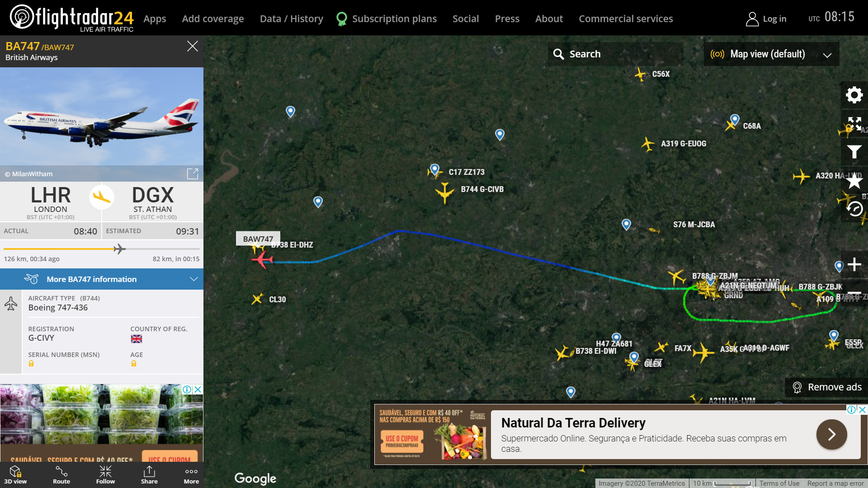Open Map view (default) dropdown
This screenshot has width=868, height=488.
(x=771, y=54)
